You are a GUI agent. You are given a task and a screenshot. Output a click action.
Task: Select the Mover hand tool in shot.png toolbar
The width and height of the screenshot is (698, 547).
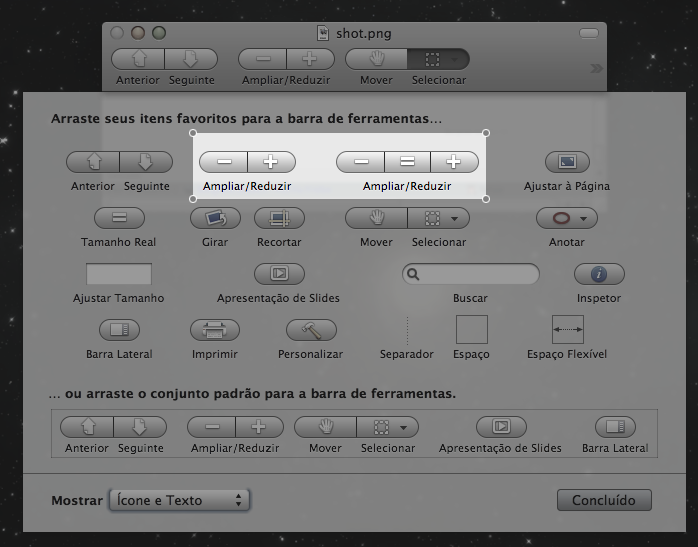pyautogui.click(x=377, y=59)
